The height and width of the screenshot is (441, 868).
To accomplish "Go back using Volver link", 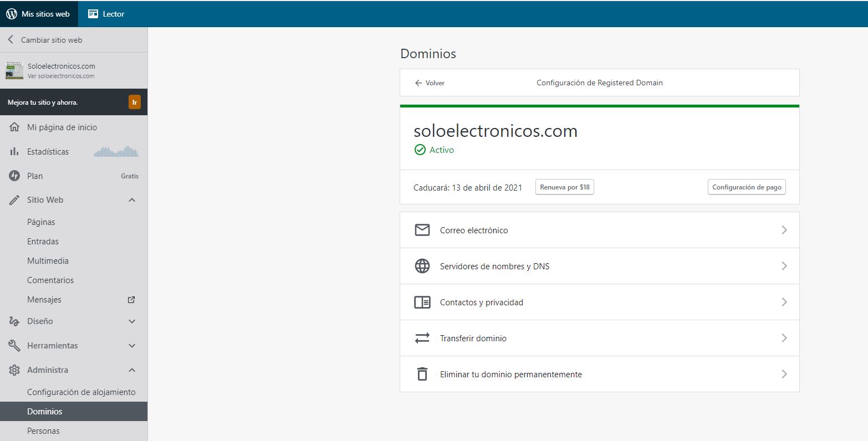I will point(430,83).
